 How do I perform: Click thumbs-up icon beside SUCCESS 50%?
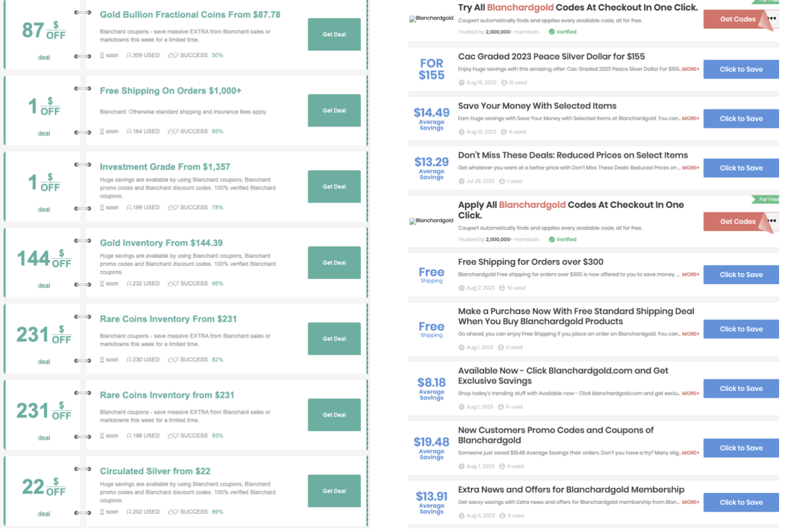173,55
